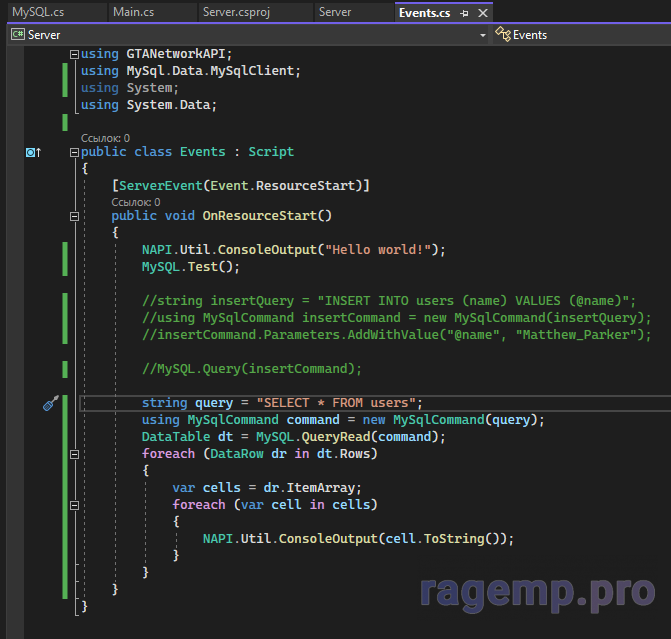The width and height of the screenshot is (671, 639).
Task: Click the 'Ссылок: 0' CodeLens above class Events
Action: click(x=105, y=138)
